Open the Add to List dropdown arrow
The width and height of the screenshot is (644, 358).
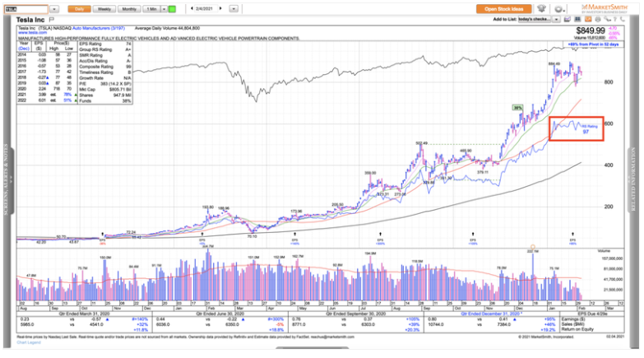[x=556, y=19]
